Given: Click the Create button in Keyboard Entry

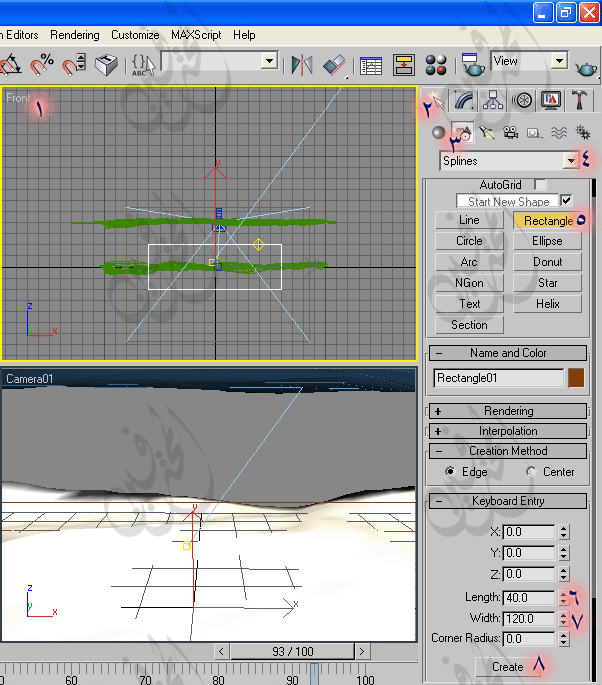Looking at the screenshot, I should (x=508, y=667).
